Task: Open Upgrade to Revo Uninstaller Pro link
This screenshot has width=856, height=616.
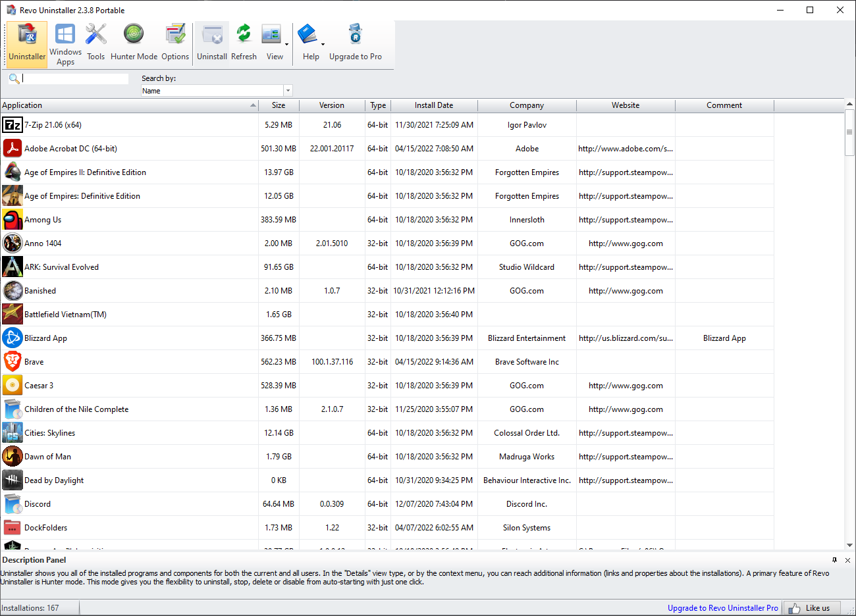Action: 722,608
